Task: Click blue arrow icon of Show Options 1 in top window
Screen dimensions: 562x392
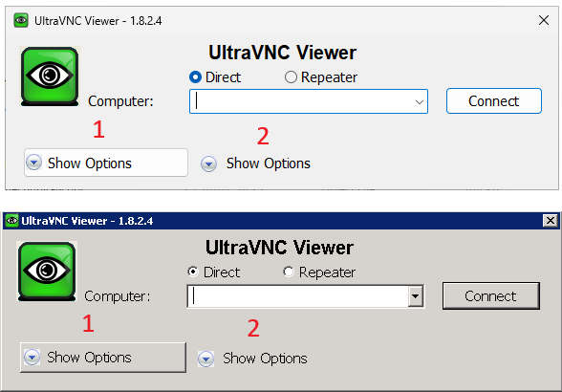Action: tap(34, 163)
